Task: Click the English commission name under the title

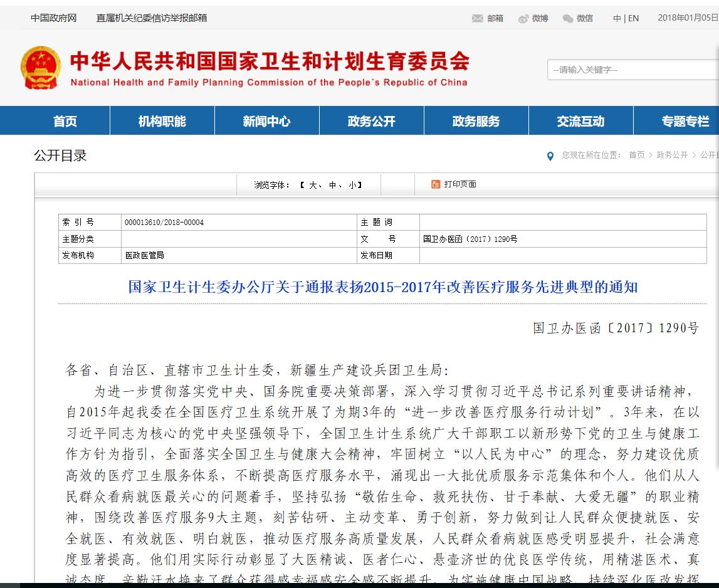Action: (269, 83)
